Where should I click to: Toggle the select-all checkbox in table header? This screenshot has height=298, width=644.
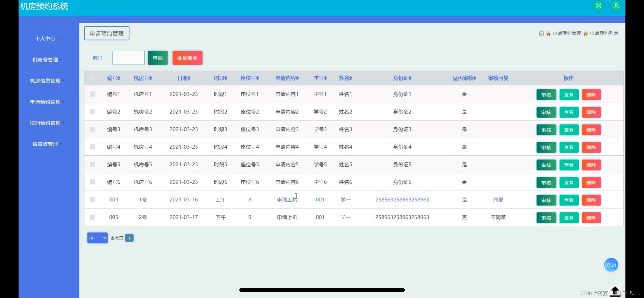93,78
